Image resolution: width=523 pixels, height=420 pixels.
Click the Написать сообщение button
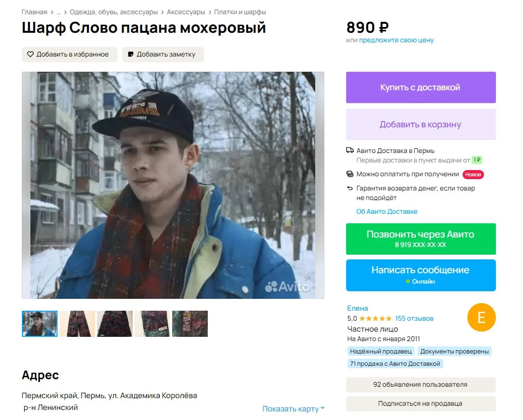(x=421, y=276)
